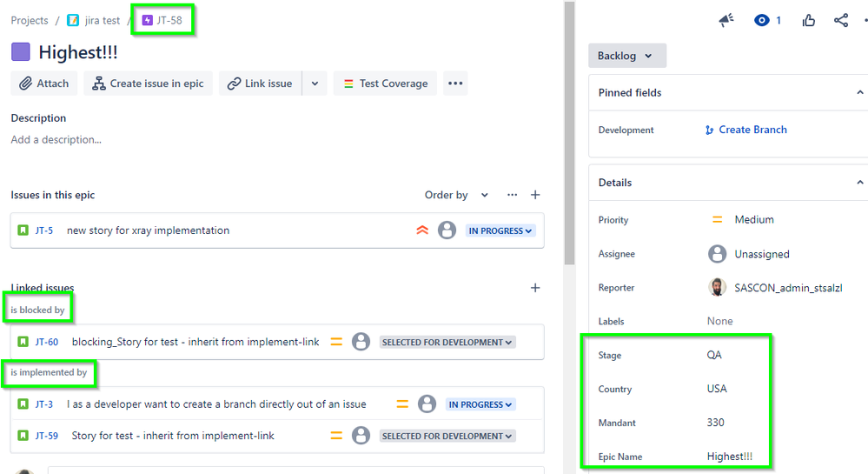Edit the Mandant value 330
This screenshot has width=868, height=474.
[x=715, y=423]
